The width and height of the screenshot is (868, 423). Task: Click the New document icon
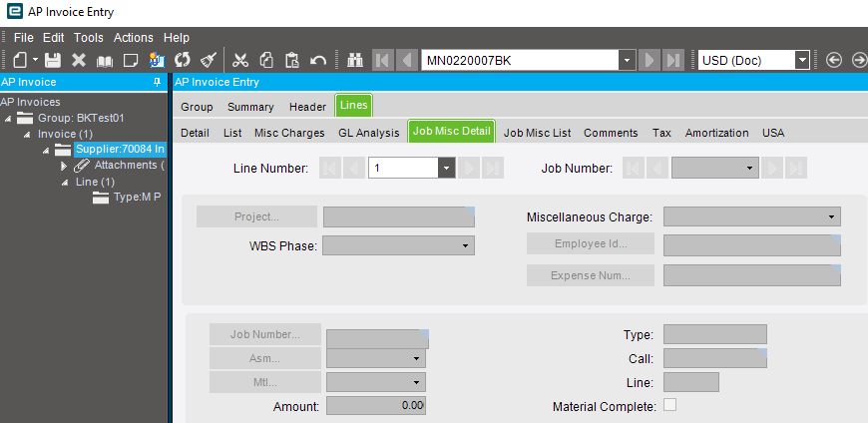point(21,60)
